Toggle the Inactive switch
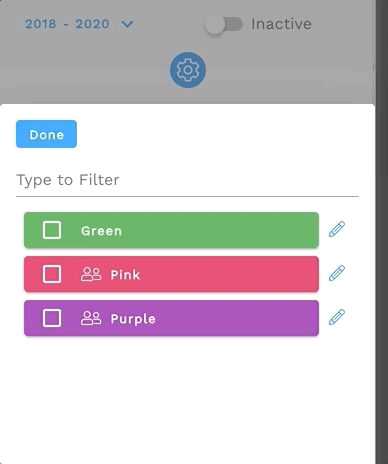Screen dimensions: 388x464 click(224, 25)
